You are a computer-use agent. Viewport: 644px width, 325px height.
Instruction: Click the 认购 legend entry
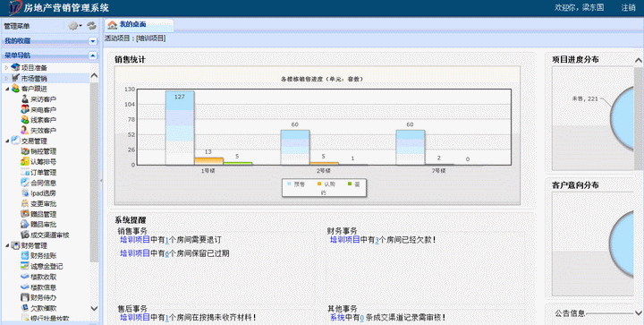[x=326, y=184]
